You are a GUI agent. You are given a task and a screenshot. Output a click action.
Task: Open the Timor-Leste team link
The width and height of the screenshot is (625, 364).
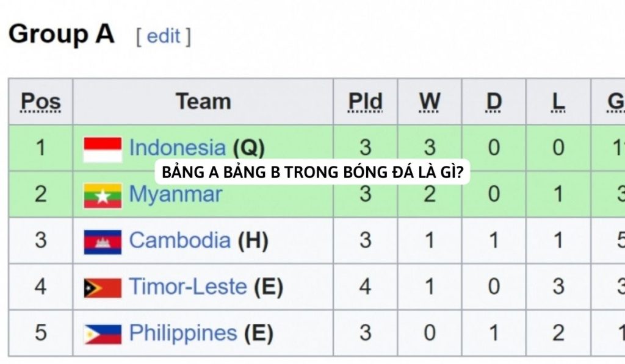187,287
